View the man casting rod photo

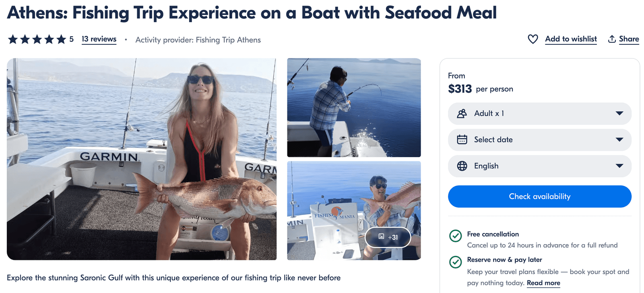click(x=354, y=108)
